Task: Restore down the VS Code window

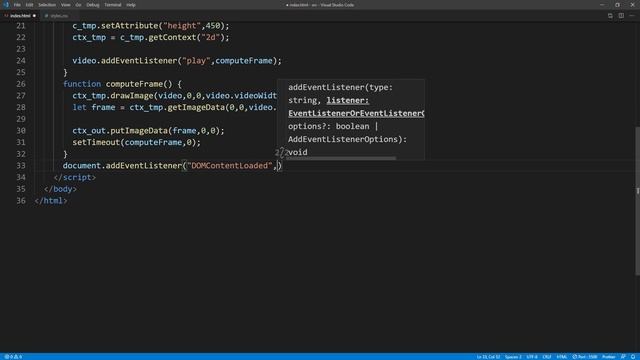Action: [x=617, y=5]
